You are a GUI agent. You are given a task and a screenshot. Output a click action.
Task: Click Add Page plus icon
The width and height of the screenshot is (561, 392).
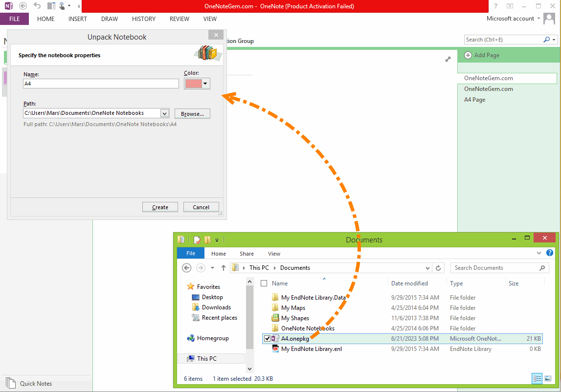468,55
